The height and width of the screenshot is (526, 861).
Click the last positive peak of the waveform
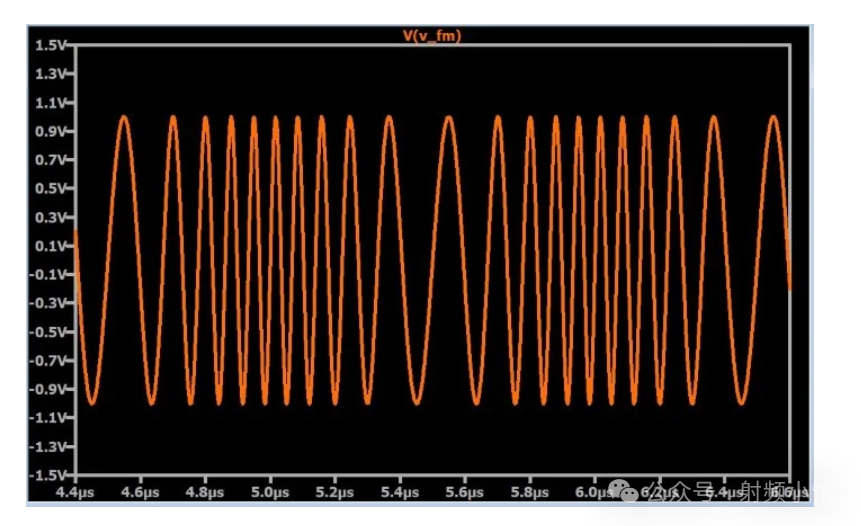click(x=773, y=117)
